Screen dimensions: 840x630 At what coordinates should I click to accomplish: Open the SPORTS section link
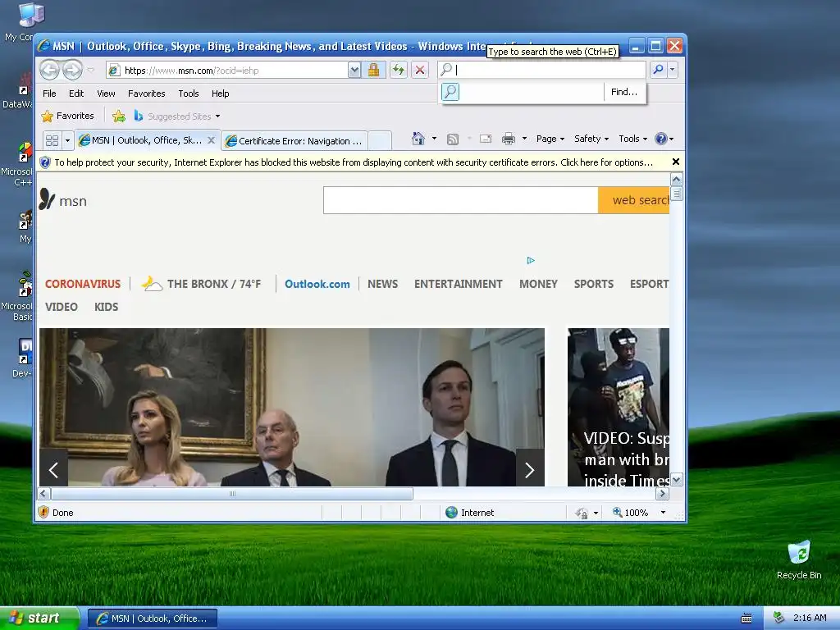click(594, 284)
